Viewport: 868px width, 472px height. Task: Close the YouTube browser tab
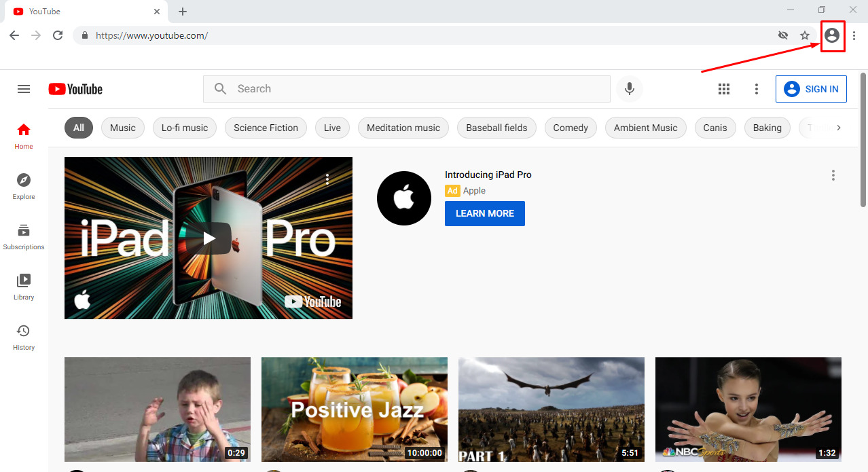point(157,12)
